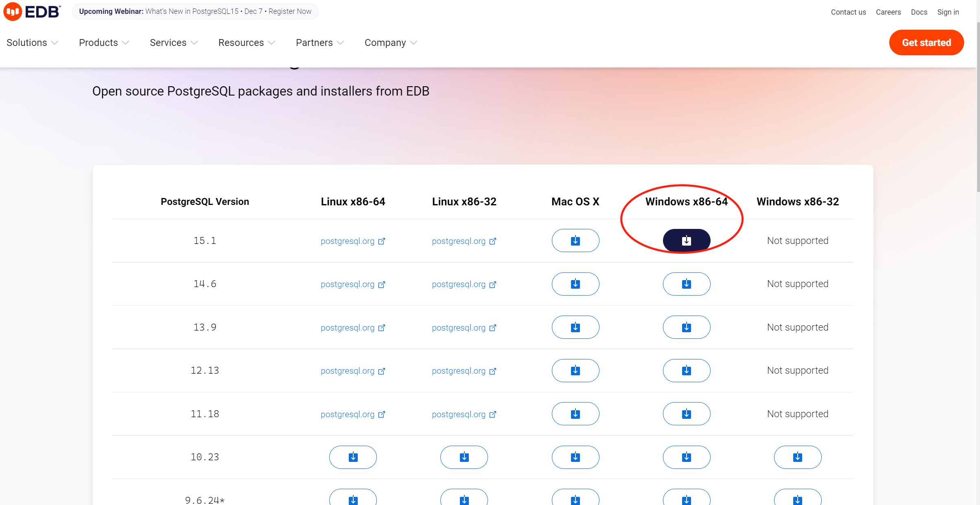Click the EDB logo
The image size is (980, 505).
coord(32,11)
